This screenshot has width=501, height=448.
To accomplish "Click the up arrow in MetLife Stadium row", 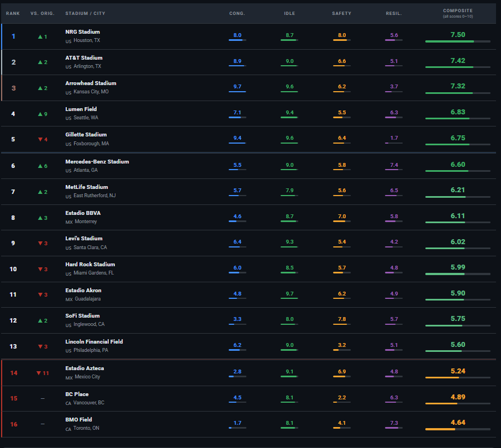I will [40, 192].
